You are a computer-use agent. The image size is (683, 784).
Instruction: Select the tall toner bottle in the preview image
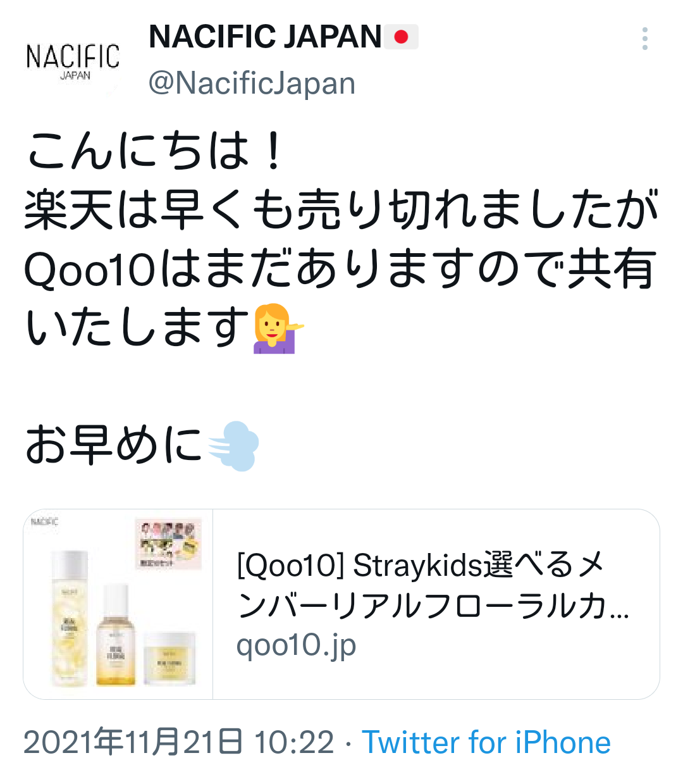click(70, 618)
